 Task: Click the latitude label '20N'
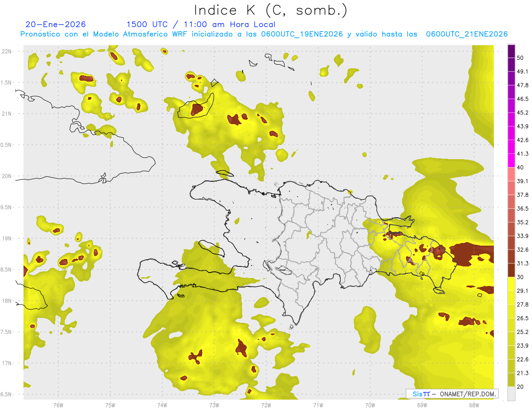point(6,176)
